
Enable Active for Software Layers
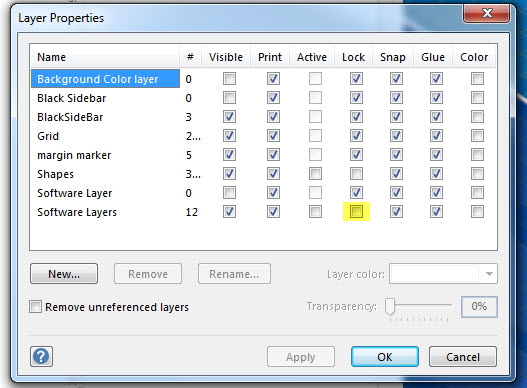click(315, 212)
